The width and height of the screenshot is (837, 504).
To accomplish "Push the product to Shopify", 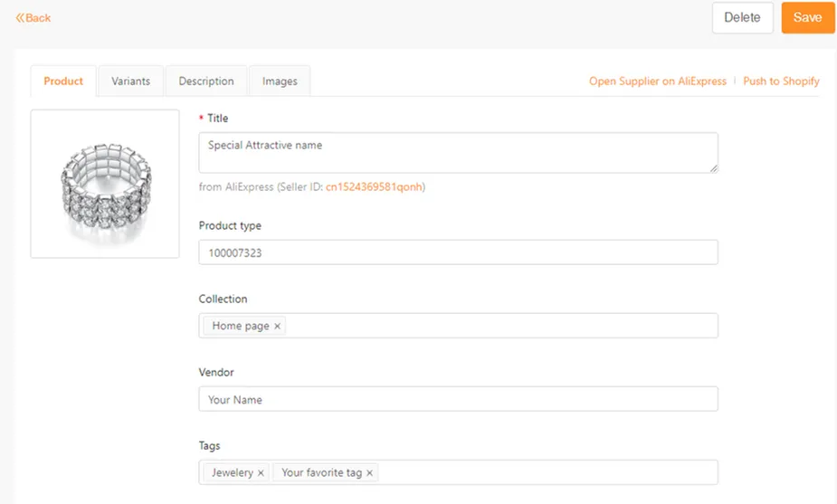I will [x=781, y=81].
